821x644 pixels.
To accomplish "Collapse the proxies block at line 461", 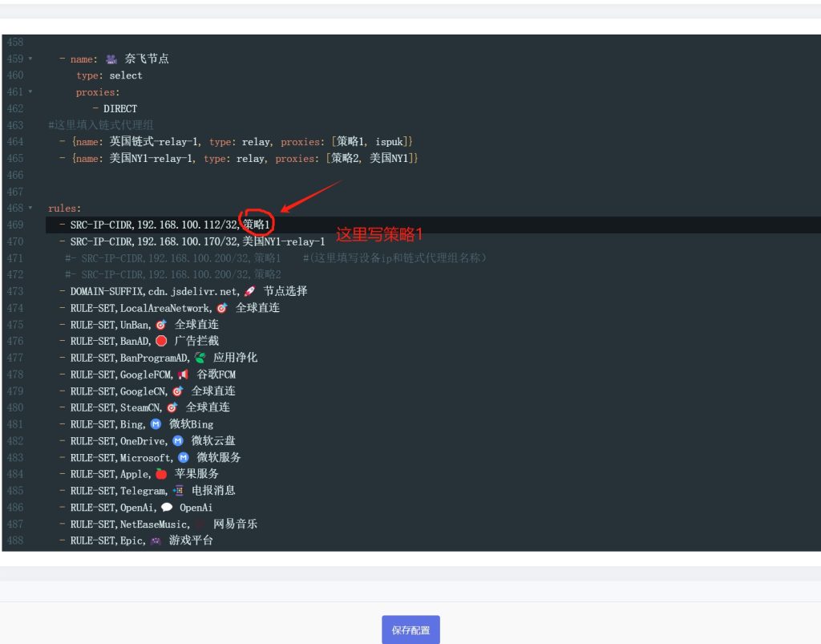I will coord(30,92).
